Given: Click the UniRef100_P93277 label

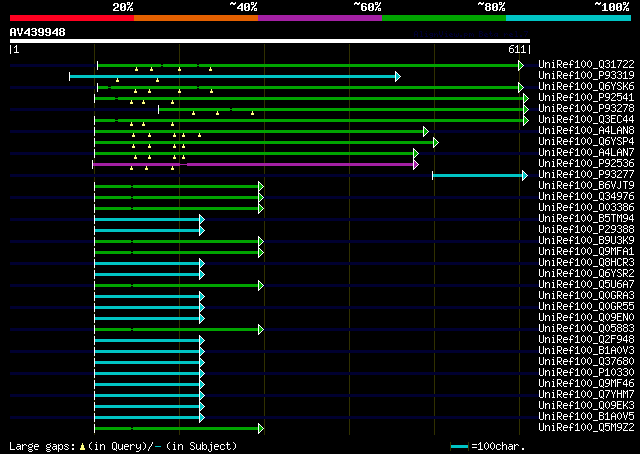Looking at the screenshot, I should click(586, 174).
